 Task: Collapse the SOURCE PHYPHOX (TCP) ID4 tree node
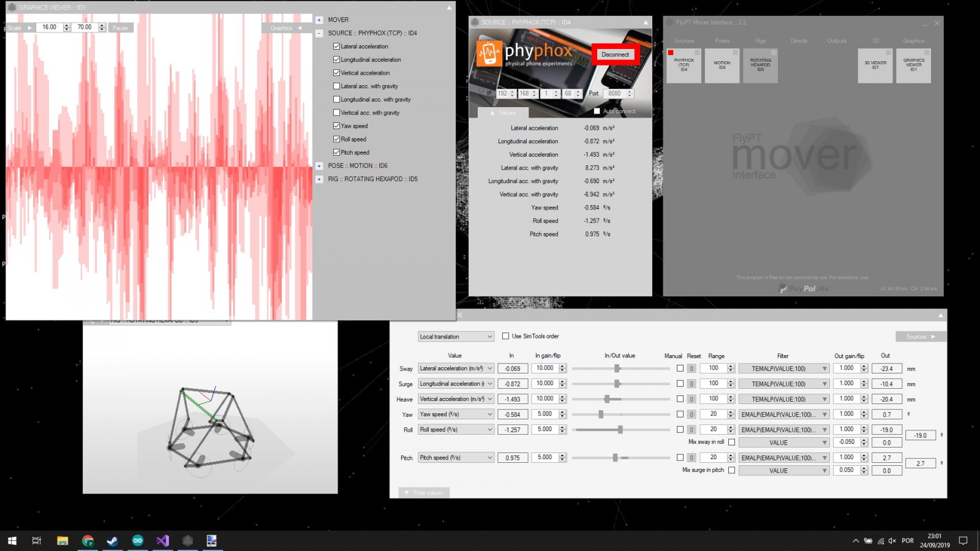(x=319, y=33)
